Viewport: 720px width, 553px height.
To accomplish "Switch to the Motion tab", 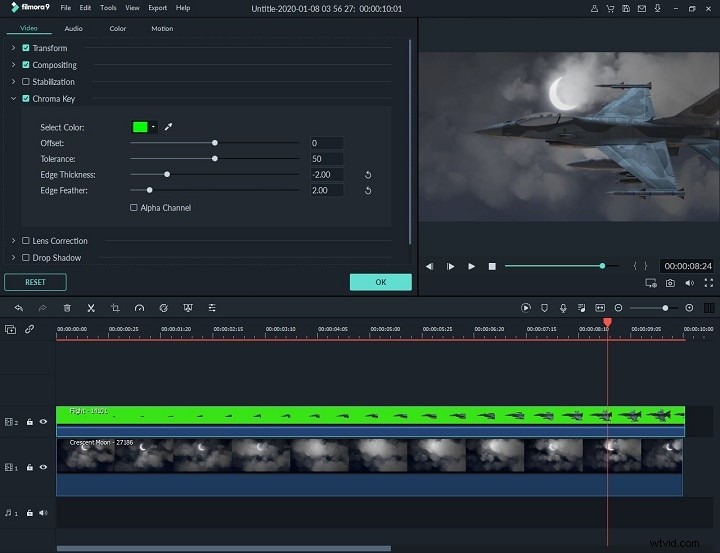I will pyautogui.click(x=162, y=28).
